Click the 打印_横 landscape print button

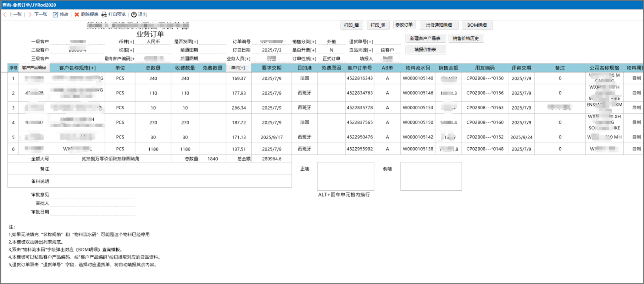pyautogui.click(x=352, y=25)
